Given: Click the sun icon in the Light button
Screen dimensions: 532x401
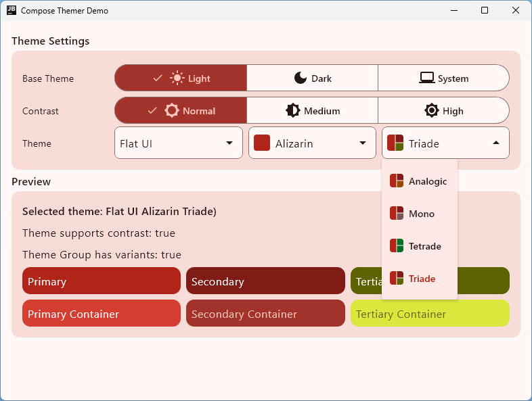Looking at the screenshot, I should click(177, 78).
